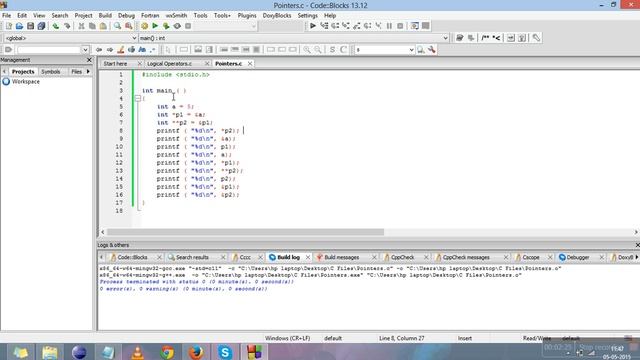The height and width of the screenshot is (360, 640).
Task: Undo the last edit using the toolbar
Action: (x=56, y=26)
